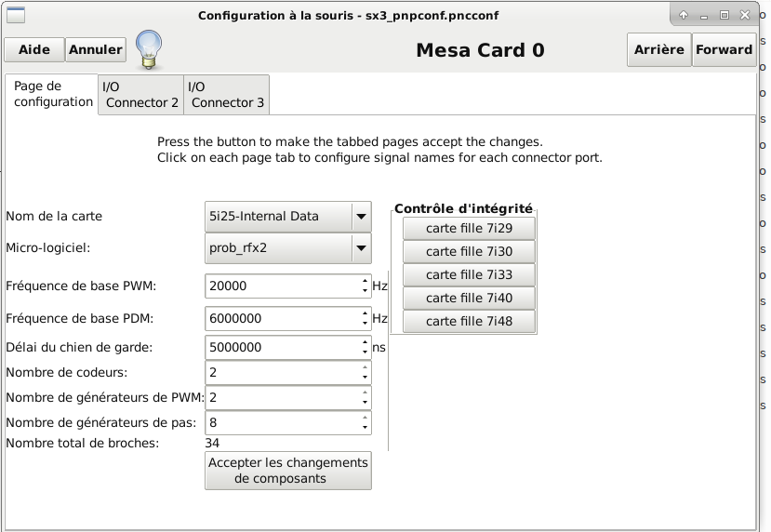Select the Page de configuration tab
The image size is (771, 532).
pos(52,94)
